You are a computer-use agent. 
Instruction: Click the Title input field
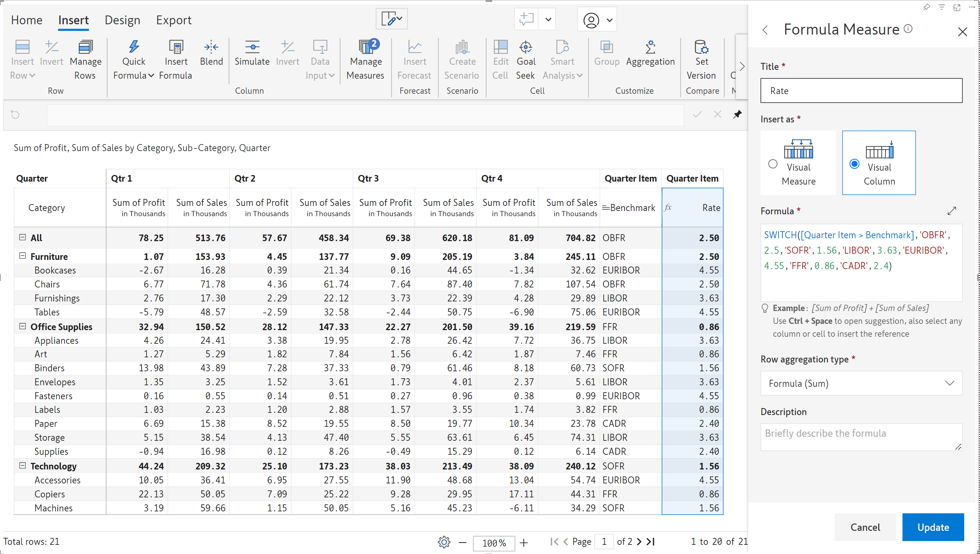click(x=861, y=90)
